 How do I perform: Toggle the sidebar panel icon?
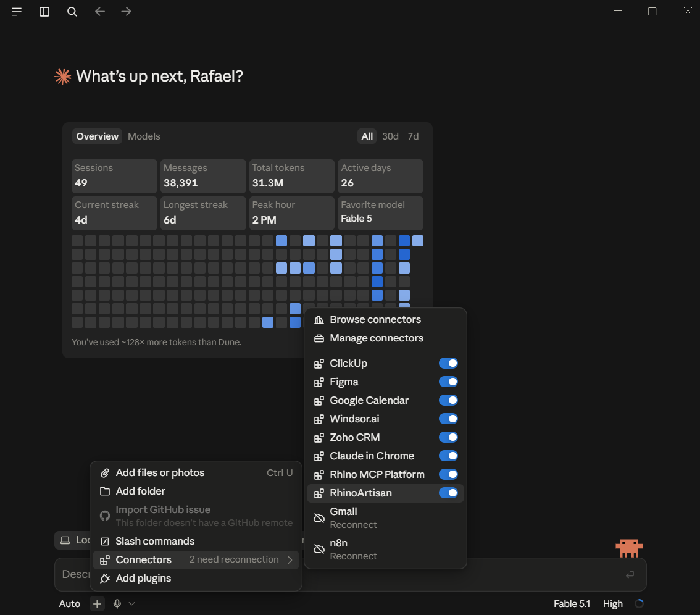click(x=44, y=12)
